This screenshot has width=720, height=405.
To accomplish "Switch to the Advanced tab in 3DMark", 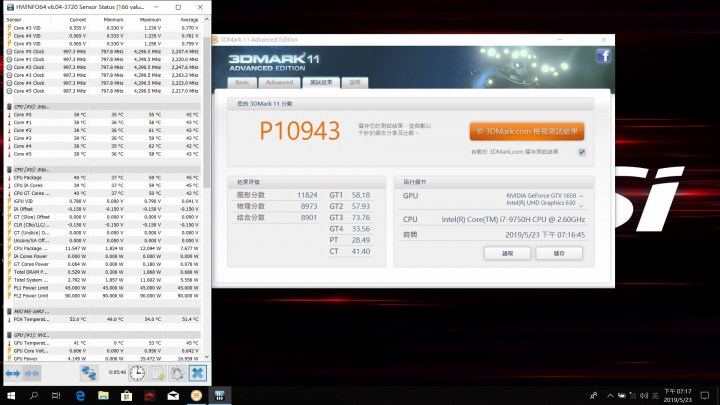I will 279,83.
